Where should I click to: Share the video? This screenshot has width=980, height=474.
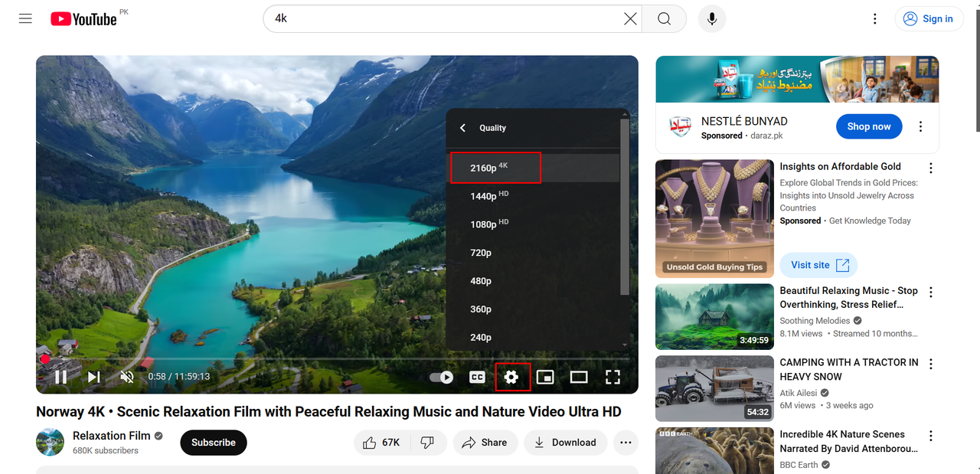point(485,443)
